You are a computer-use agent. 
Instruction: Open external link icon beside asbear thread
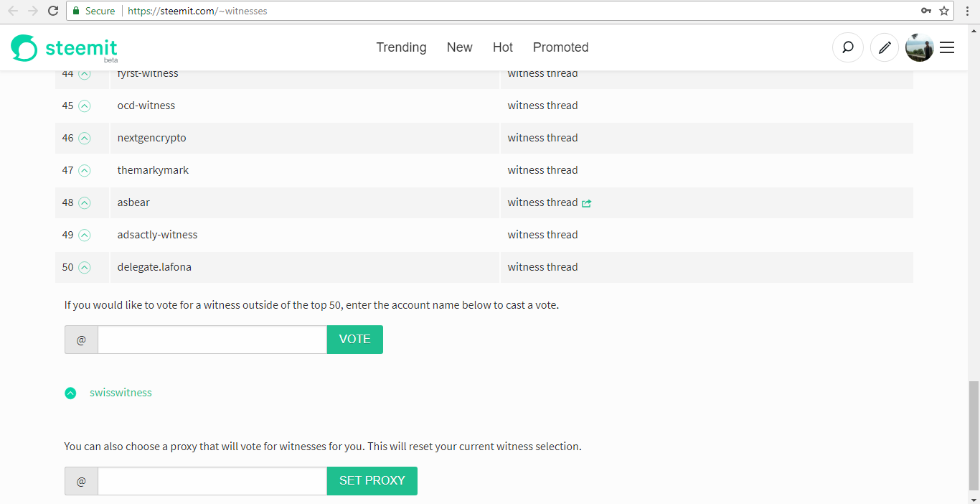point(586,203)
